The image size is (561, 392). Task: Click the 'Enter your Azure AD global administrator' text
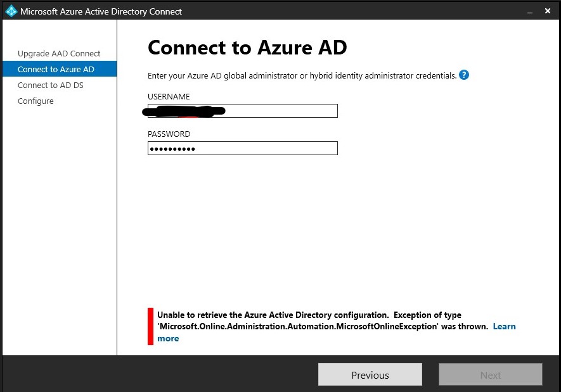click(302, 76)
